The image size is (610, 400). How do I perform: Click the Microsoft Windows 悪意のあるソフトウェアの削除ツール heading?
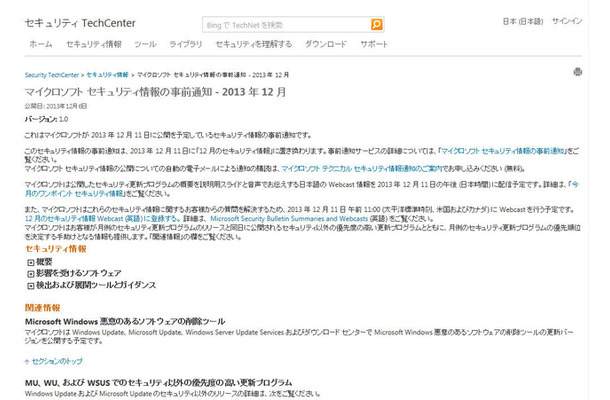(125, 321)
